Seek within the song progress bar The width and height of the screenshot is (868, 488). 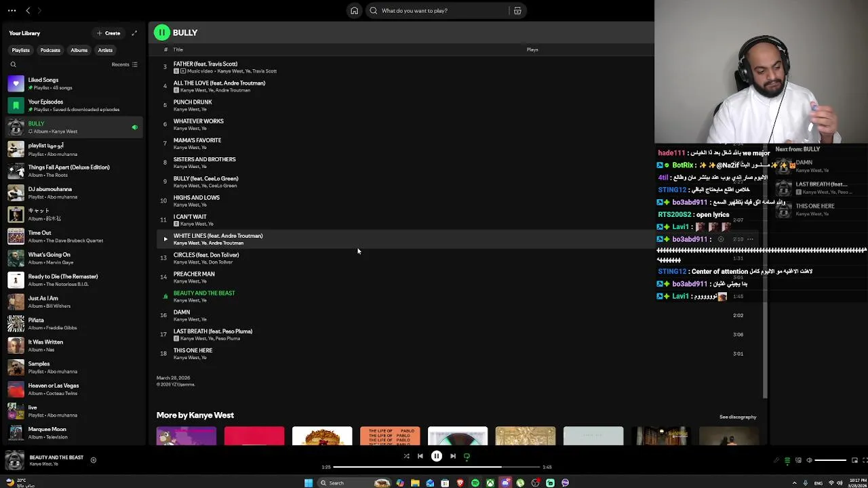[x=437, y=467]
